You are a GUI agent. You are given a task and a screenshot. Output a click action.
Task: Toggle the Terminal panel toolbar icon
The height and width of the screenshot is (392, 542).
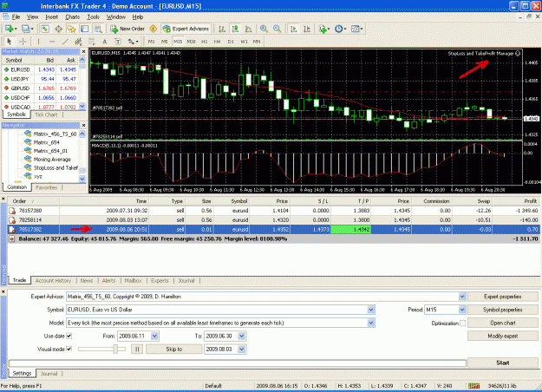click(85, 29)
